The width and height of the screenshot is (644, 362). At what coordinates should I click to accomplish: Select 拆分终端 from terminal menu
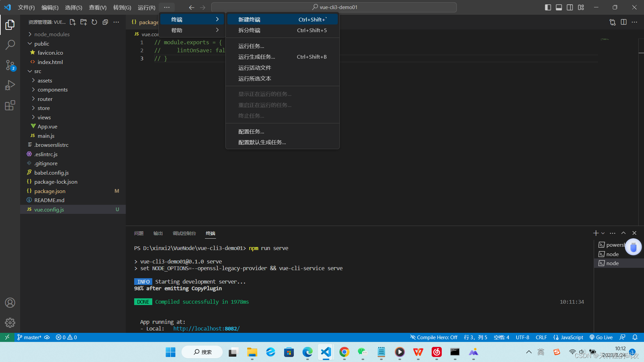(x=249, y=30)
